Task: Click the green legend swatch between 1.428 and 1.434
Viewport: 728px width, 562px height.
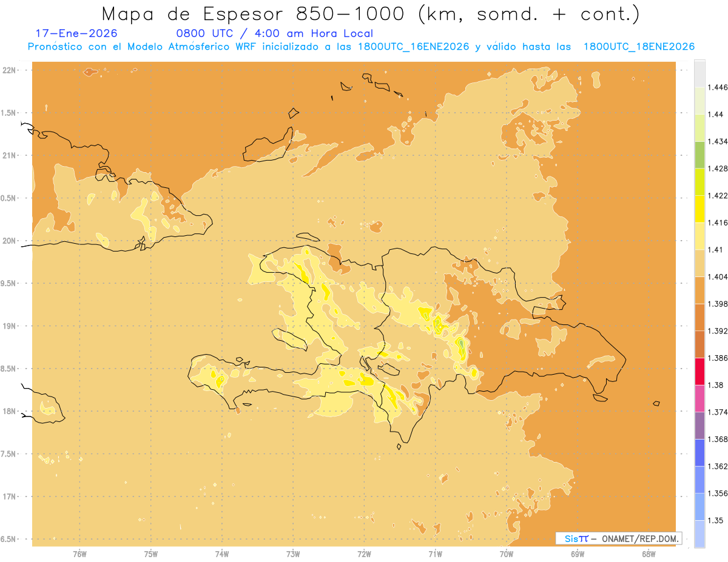Action: pos(699,155)
